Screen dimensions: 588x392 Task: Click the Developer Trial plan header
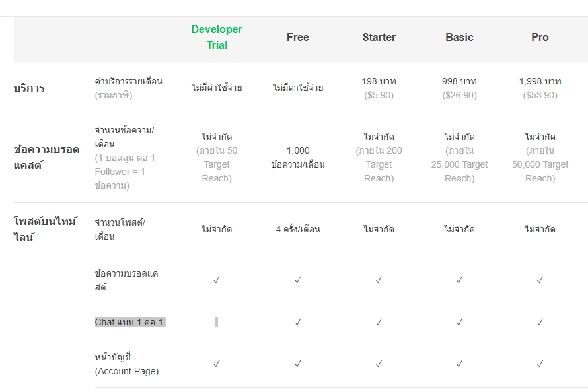217,37
